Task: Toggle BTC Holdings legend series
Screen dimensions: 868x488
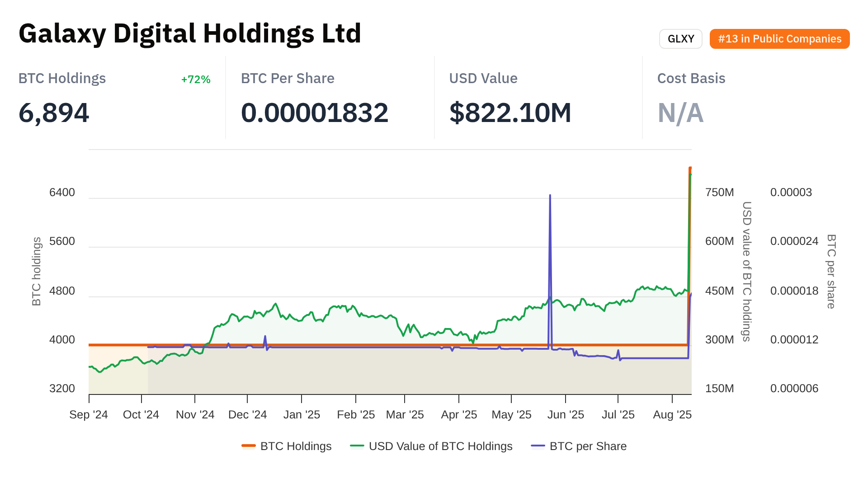Action: click(296, 446)
